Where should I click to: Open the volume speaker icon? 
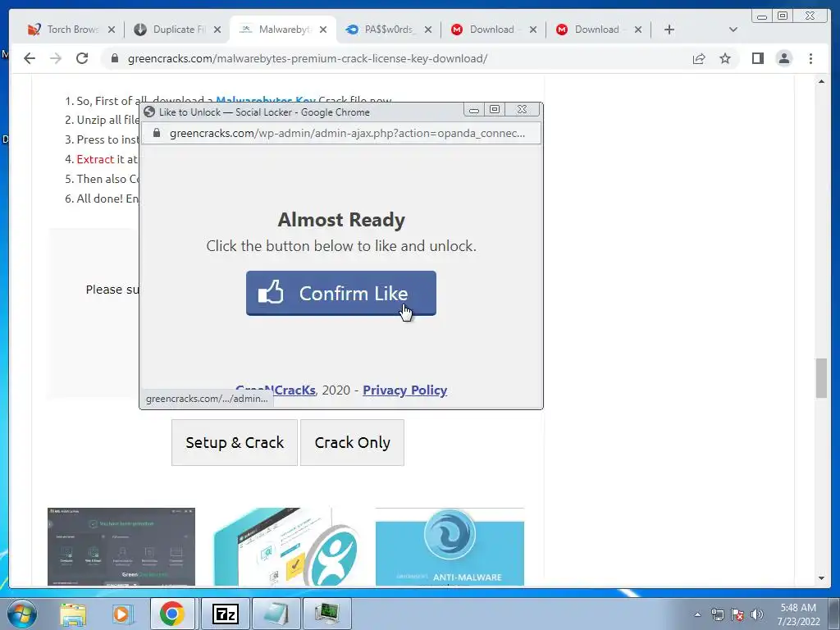[757, 614]
